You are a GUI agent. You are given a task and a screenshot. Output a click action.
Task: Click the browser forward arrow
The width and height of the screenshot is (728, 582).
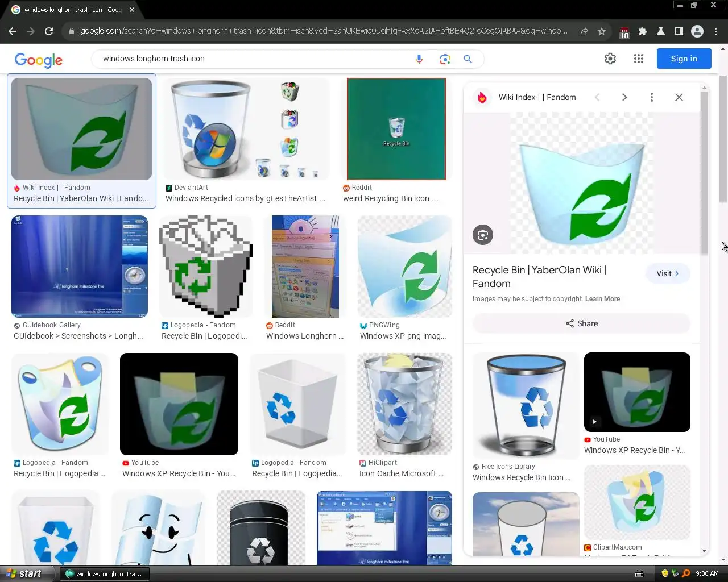31,31
